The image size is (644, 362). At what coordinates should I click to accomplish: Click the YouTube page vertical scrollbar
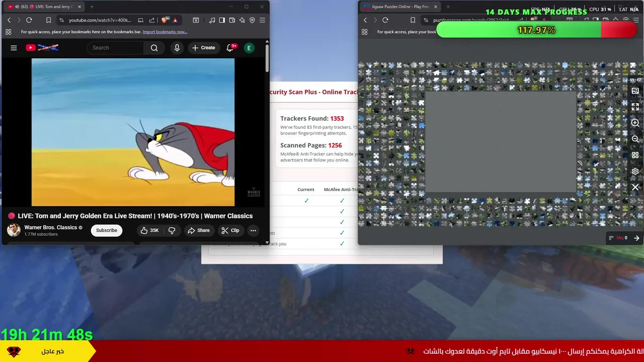click(267, 58)
